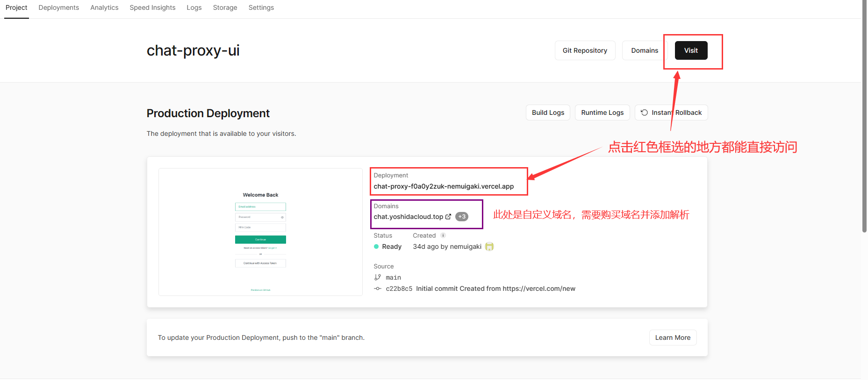Image resolution: width=868 pixels, height=380 pixels.
Task: Click the nemuigaki user avatar icon
Action: 489,246
